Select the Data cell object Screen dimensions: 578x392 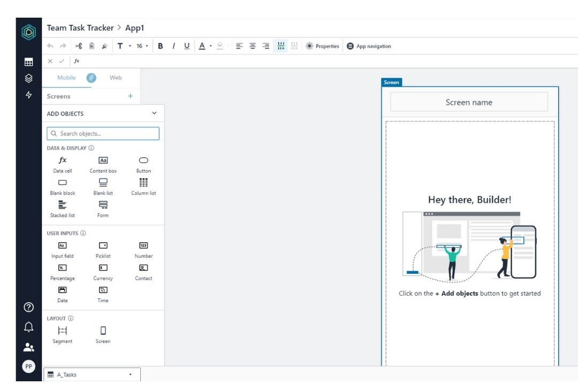coord(63,165)
